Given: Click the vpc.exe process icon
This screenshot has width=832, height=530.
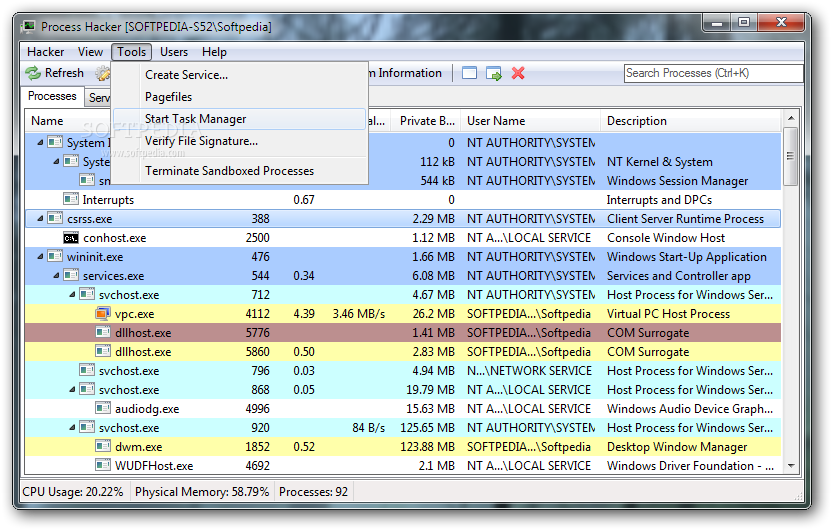Looking at the screenshot, I should click(x=103, y=314).
